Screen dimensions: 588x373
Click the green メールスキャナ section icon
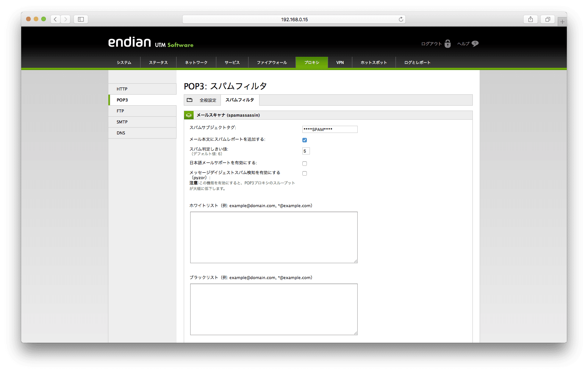189,115
